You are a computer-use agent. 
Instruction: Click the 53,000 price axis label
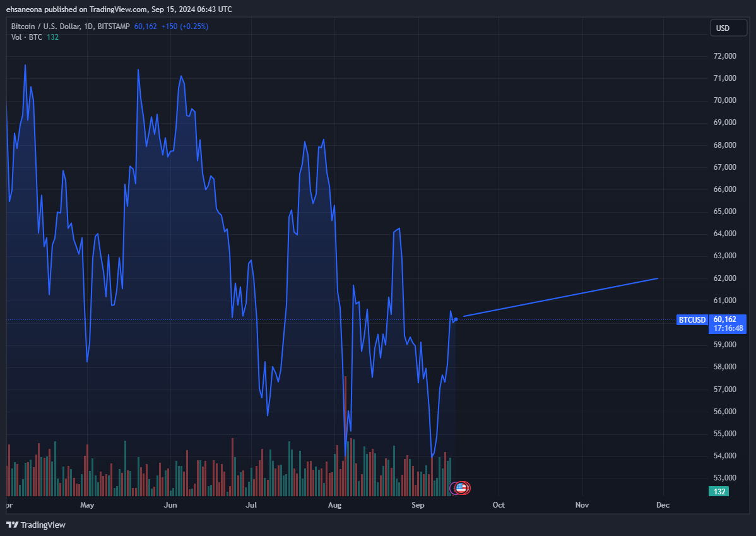pos(724,478)
